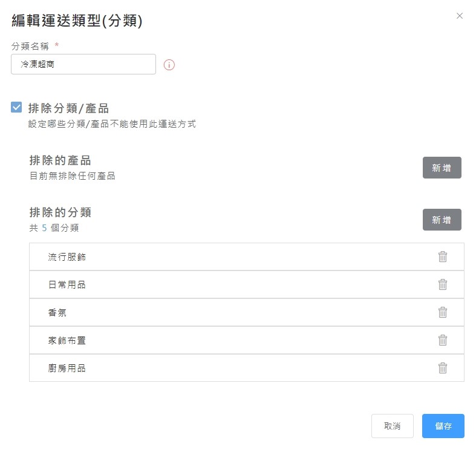The image size is (476, 449).
Task: Uncheck the 排除分類/產品 checkbox
Action: click(17, 108)
